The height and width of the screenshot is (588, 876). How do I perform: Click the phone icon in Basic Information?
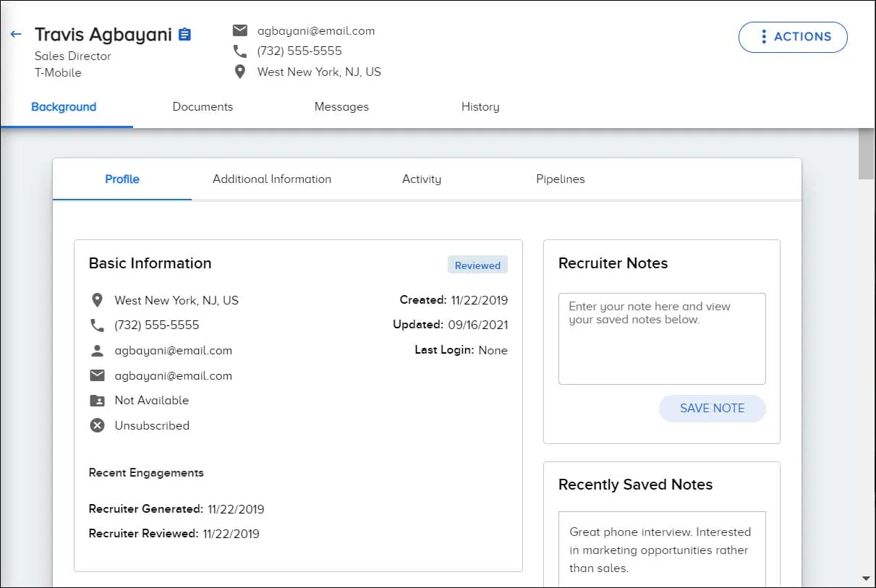pos(98,325)
